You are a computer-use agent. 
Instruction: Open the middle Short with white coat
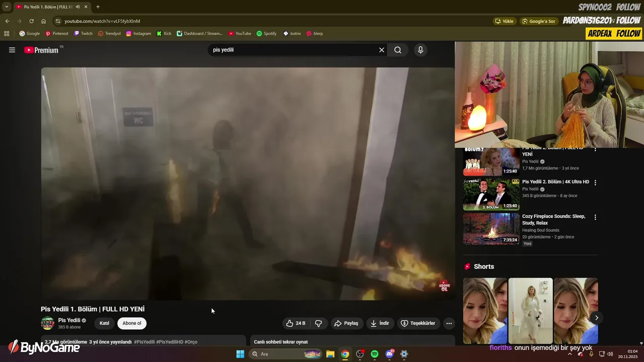click(x=530, y=311)
